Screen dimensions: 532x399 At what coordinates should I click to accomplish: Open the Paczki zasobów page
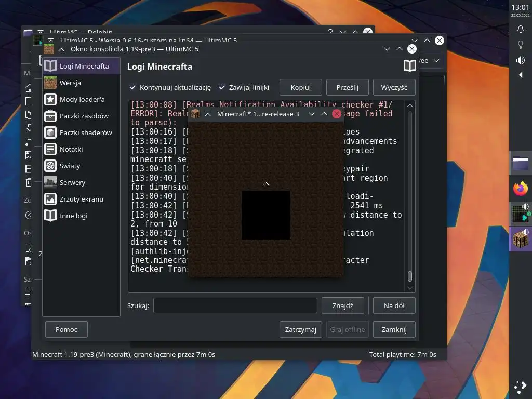click(81, 116)
